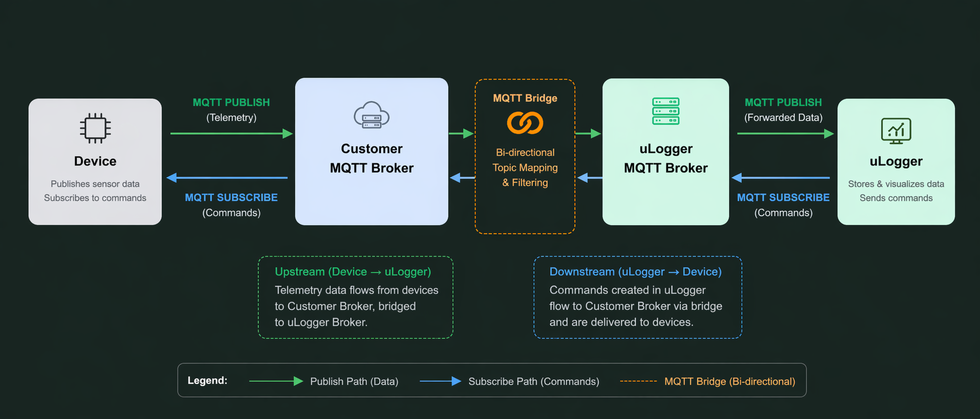Click the (Forwarded Data) caption
The width and height of the screenshot is (980, 419).
point(783,118)
